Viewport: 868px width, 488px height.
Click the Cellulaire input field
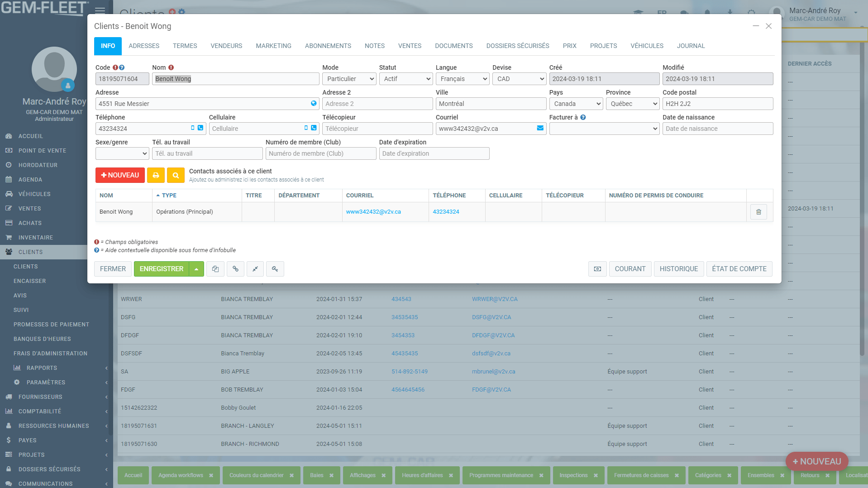click(x=256, y=129)
